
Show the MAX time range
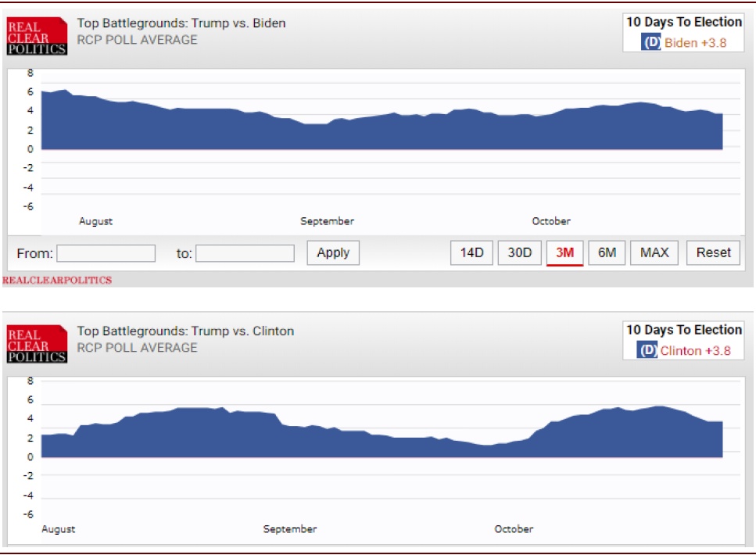click(x=654, y=252)
